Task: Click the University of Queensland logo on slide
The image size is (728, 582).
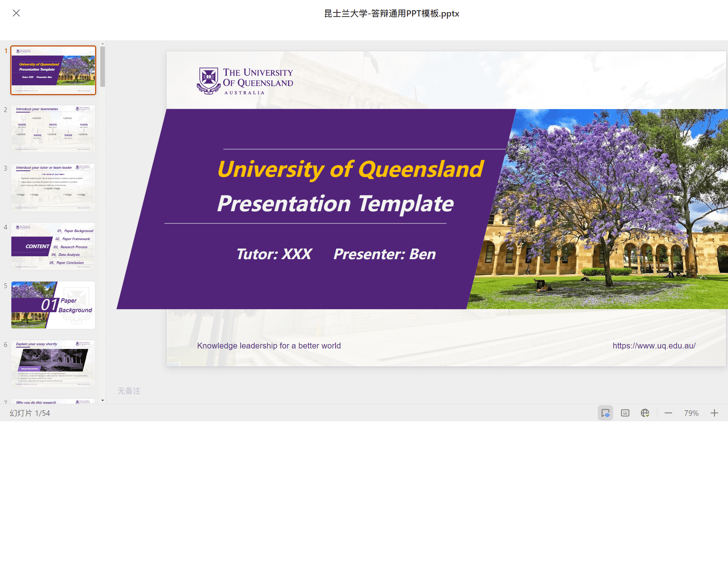Action: coord(245,81)
